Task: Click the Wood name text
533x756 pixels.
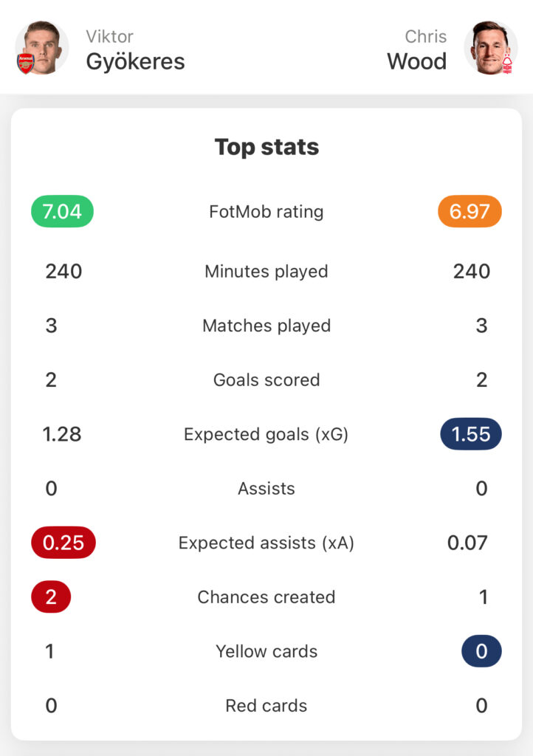Action: click(417, 61)
